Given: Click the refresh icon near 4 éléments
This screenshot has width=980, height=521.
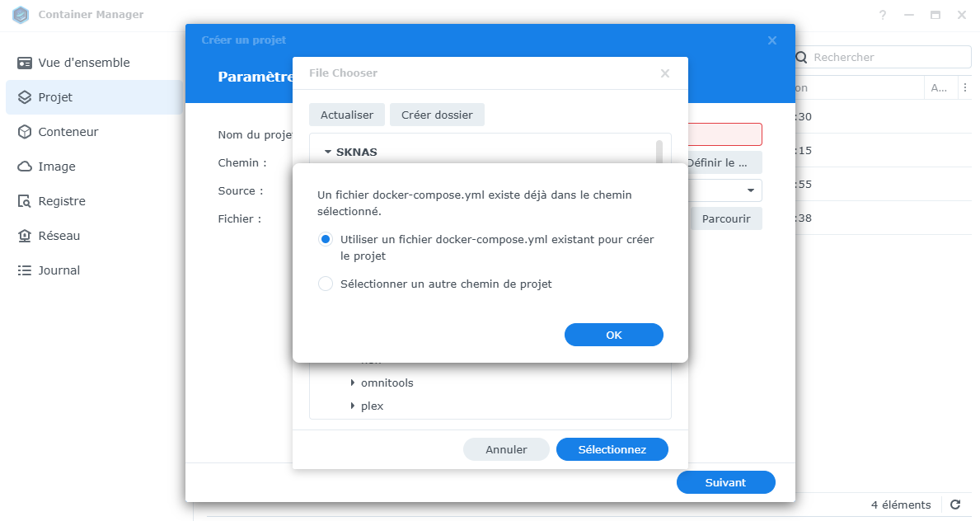Looking at the screenshot, I should point(955,505).
